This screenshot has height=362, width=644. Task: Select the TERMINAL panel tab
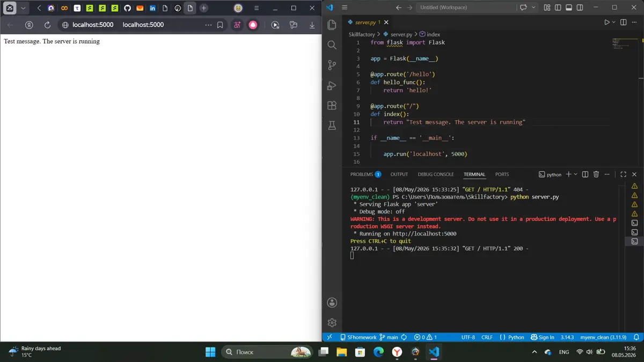coord(474,174)
